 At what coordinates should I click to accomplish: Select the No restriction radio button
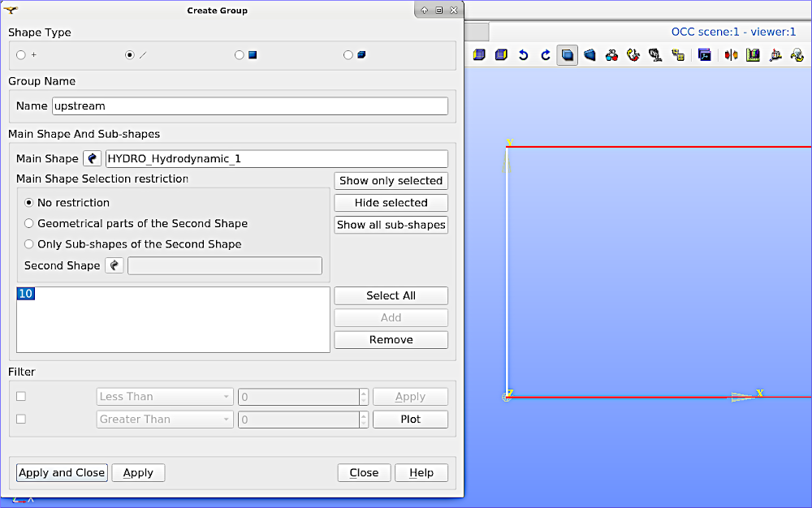coord(28,202)
